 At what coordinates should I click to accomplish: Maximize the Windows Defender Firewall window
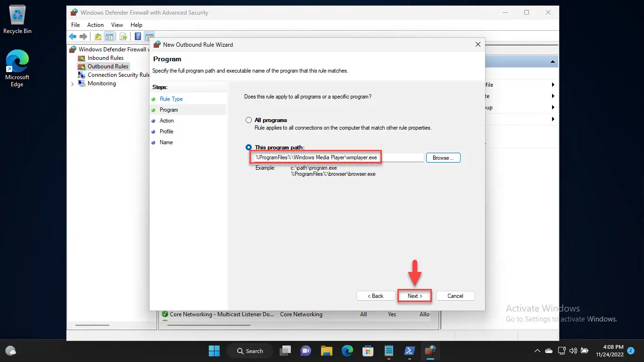click(527, 13)
